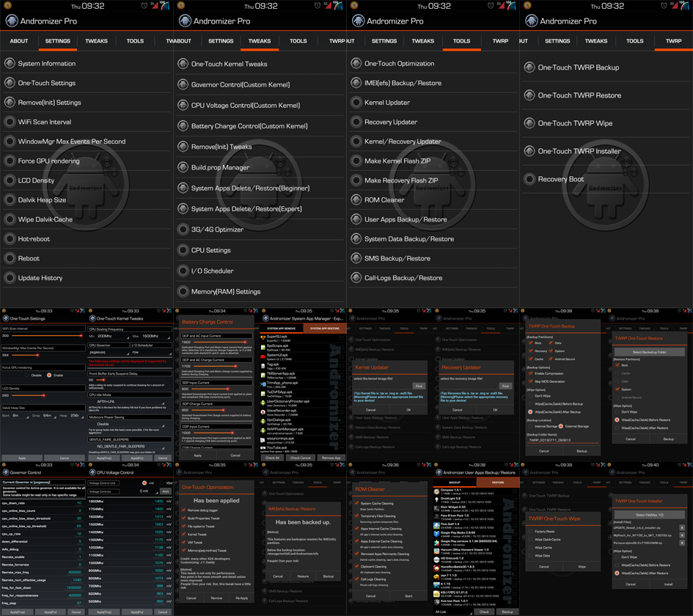693x616 pixels.
Task: Click Re-Apply in One-Touch Optimization
Action: click(242, 598)
